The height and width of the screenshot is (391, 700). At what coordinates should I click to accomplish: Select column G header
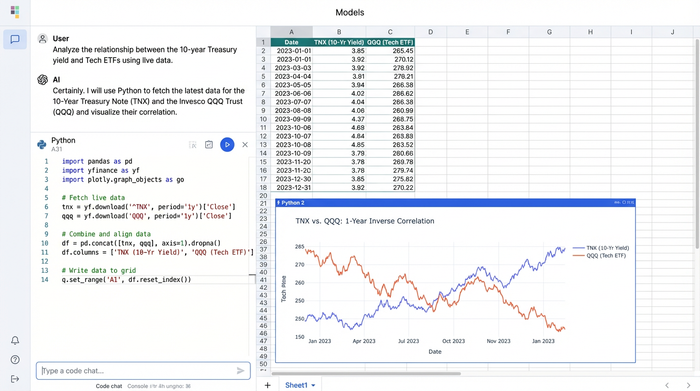click(549, 32)
